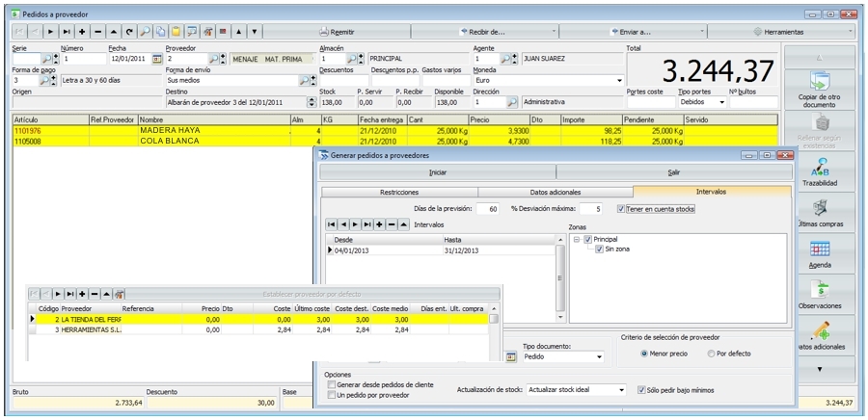Go to next record in main toolbar

(x=50, y=32)
